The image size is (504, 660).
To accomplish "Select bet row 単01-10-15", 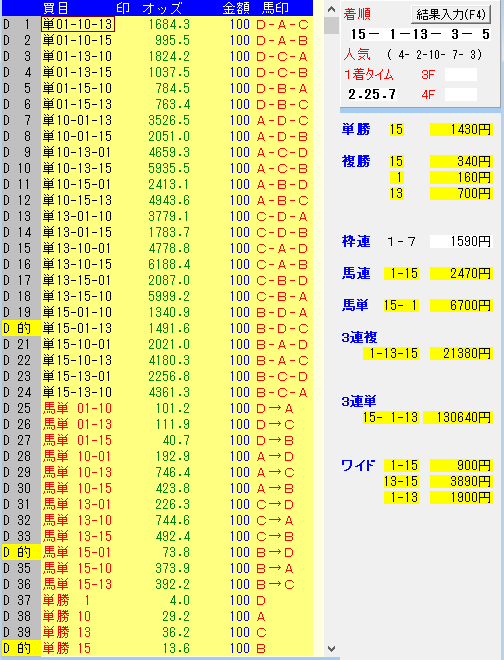I will 157,40.
